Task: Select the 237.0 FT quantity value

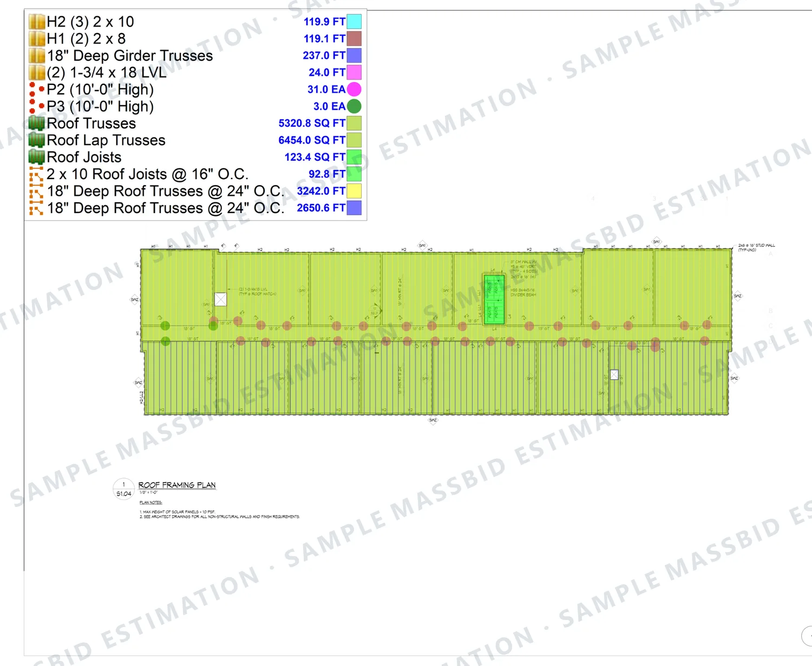Action: tap(324, 55)
